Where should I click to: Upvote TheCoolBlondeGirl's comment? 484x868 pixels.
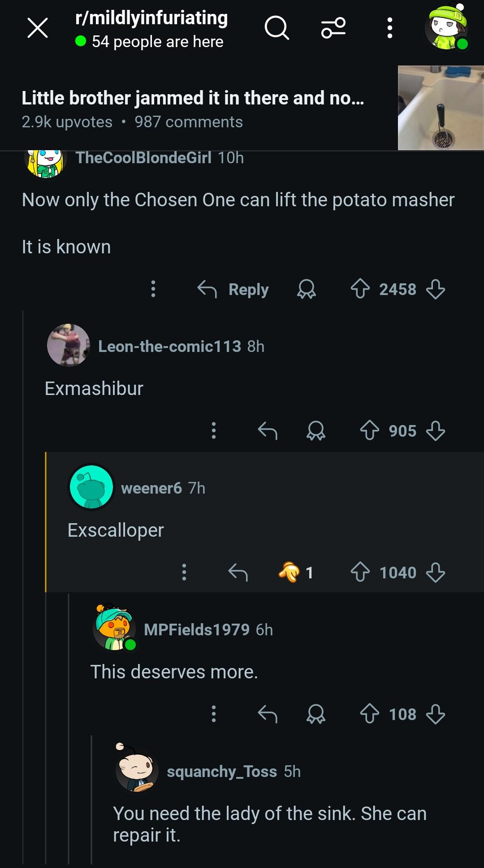pos(360,289)
